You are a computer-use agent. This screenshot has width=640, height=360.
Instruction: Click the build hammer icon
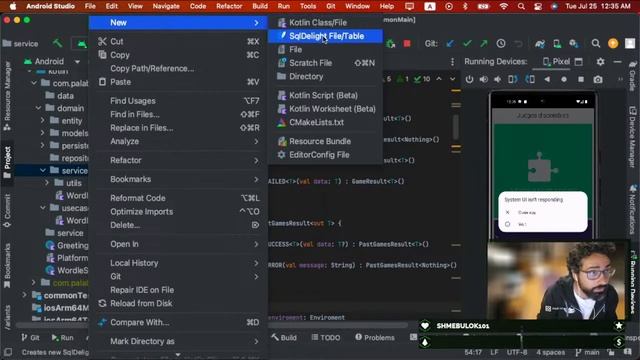[58, 43]
